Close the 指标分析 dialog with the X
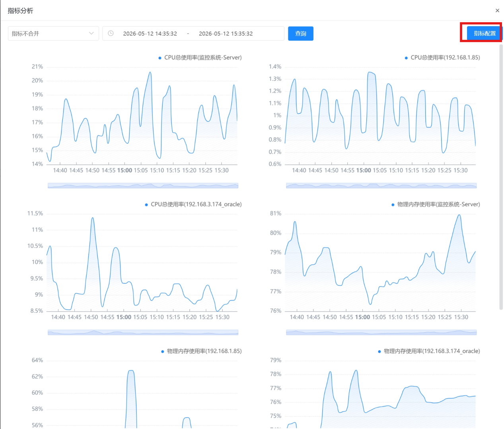 pyautogui.click(x=497, y=11)
